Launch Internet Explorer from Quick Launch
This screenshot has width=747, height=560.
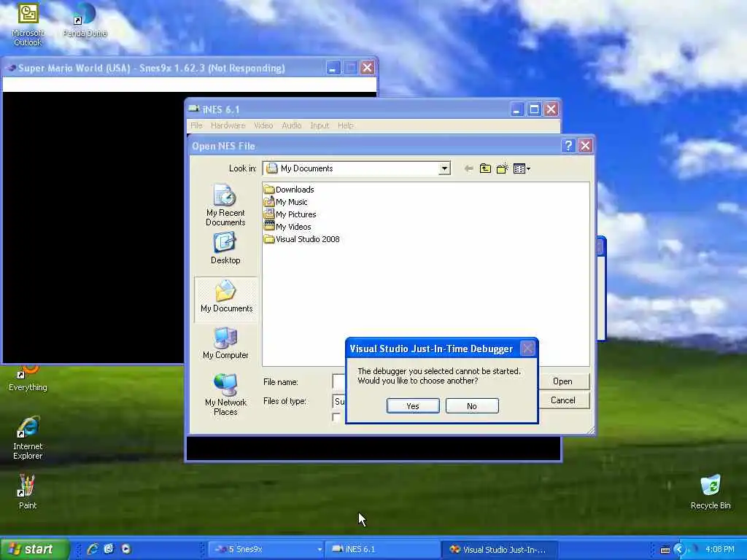tap(92, 549)
